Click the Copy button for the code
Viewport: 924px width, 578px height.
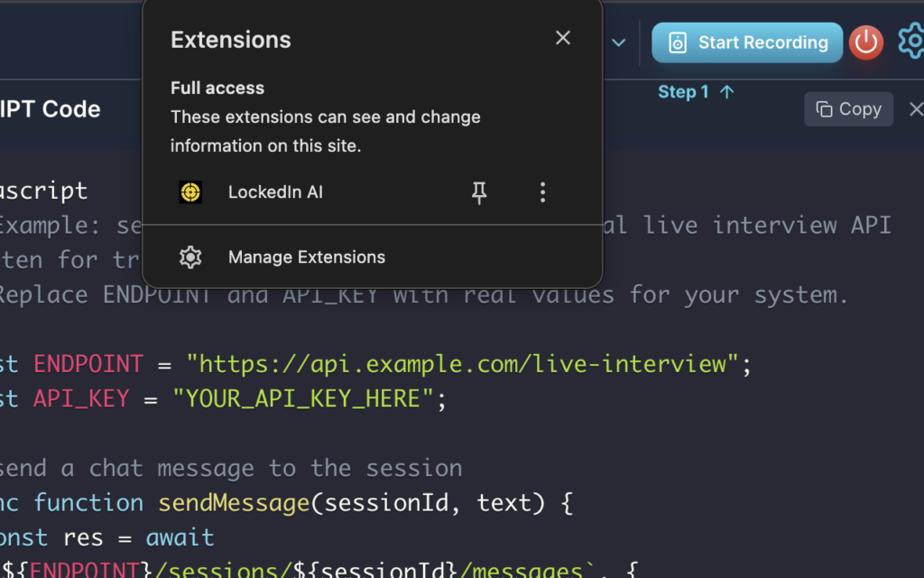click(848, 108)
